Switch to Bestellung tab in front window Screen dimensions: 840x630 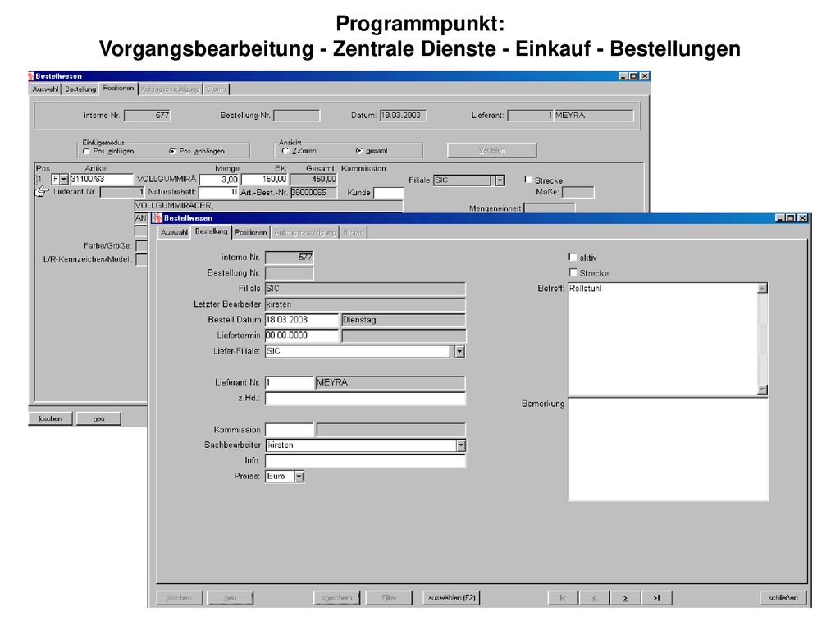(x=211, y=231)
